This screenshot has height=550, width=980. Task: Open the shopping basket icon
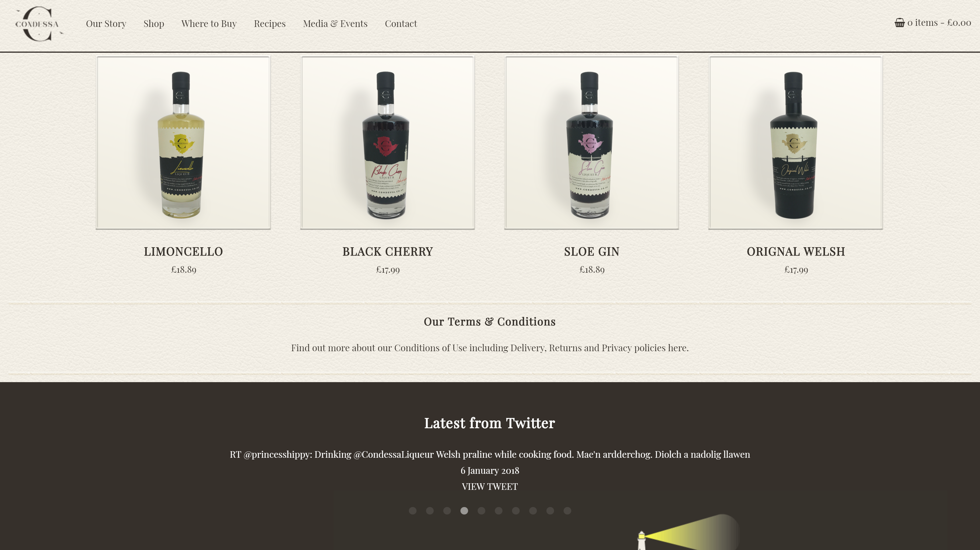click(899, 23)
